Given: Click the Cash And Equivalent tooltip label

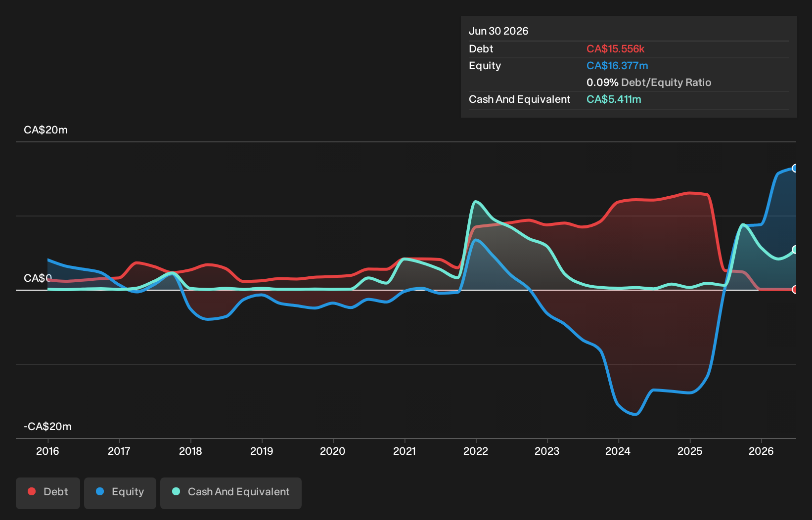Looking at the screenshot, I should [x=519, y=99].
